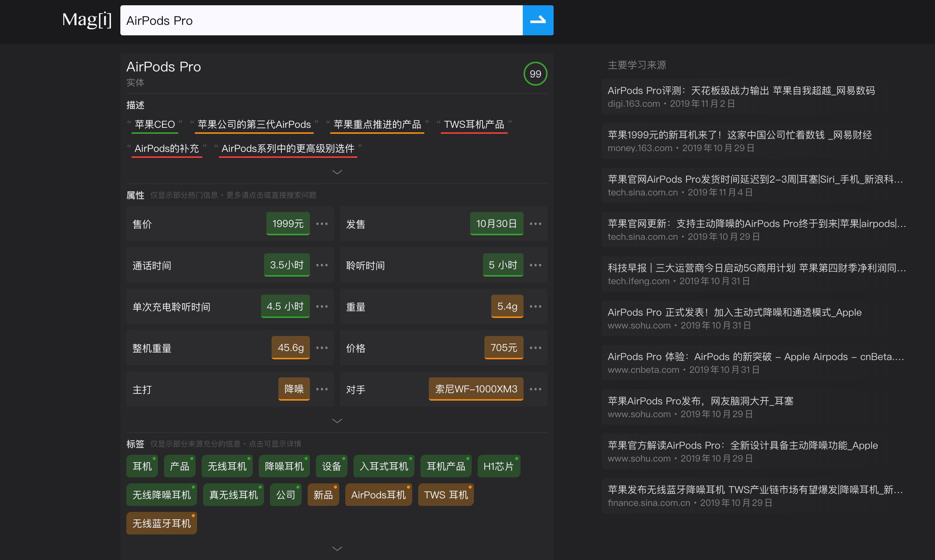The height and width of the screenshot is (560, 935).
Task: Click the ellipsis icon next to 对手
Action: tap(535, 389)
